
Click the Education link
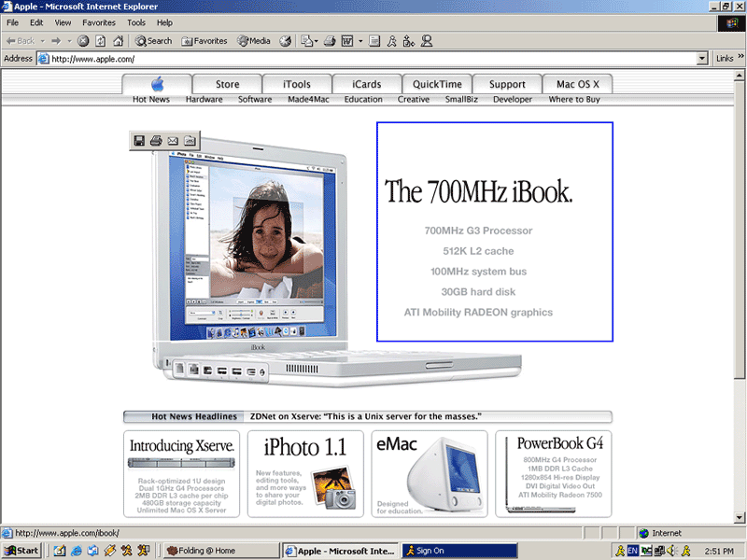pyautogui.click(x=363, y=100)
